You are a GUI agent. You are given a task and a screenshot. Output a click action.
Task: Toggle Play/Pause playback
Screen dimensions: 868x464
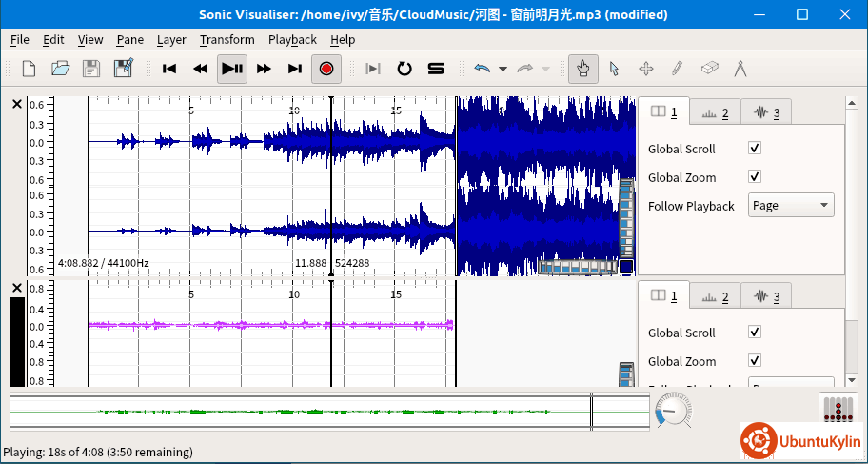tap(231, 69)
